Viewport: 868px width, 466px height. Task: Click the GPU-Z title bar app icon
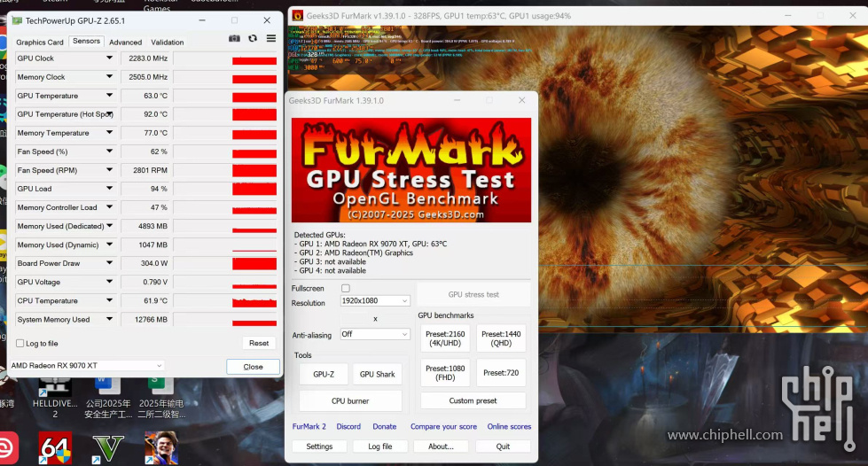click(17, 20)
